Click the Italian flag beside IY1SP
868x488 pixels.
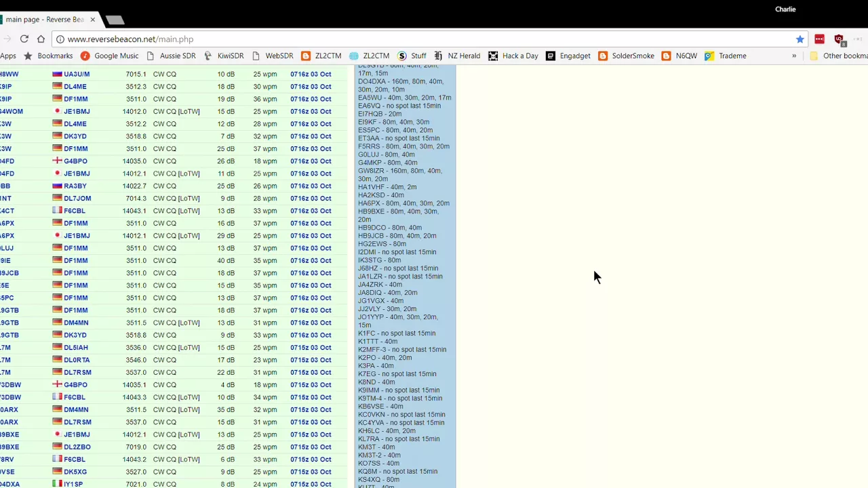(x=57, y=484)
